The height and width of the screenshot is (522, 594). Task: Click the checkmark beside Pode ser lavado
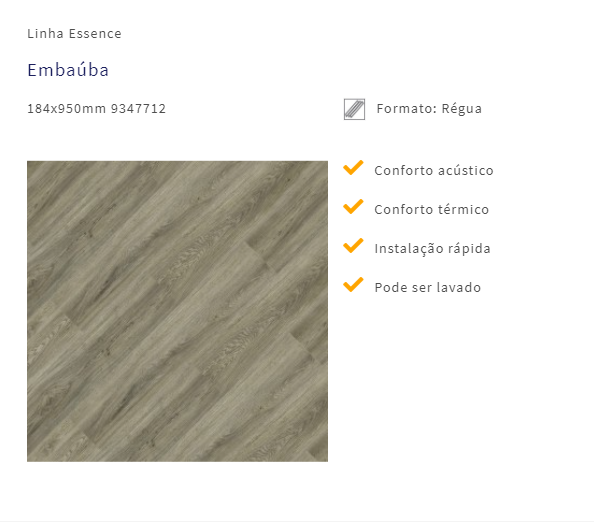point(353,284)
